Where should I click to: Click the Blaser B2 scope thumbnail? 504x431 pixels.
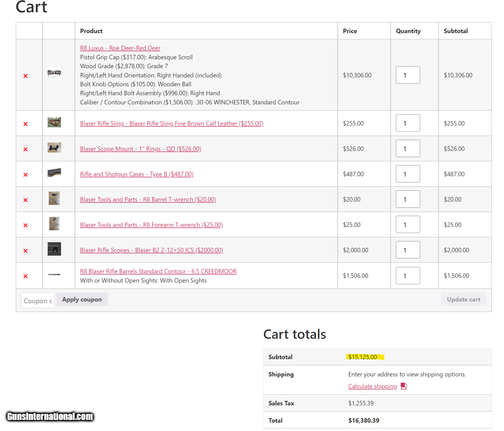pyautogui.click(x=54, y=249)
